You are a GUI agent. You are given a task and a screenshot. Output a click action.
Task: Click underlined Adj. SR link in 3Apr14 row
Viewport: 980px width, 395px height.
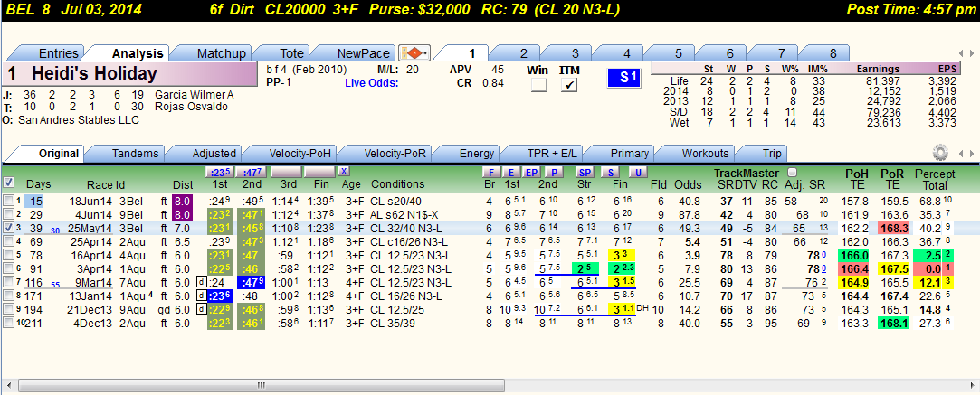click(x=823, y=269)
